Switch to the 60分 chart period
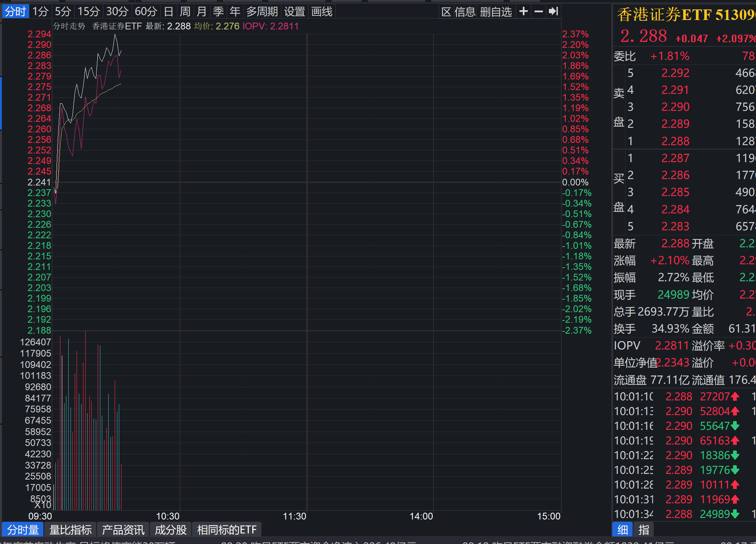 (x=146, y=11)
